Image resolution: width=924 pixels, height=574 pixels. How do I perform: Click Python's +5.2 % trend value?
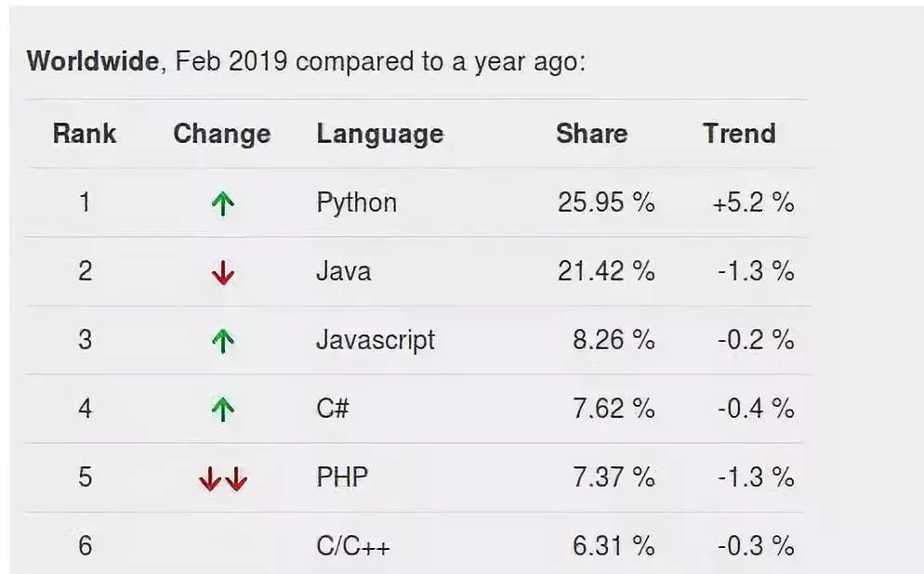click(x=753, y=202)
